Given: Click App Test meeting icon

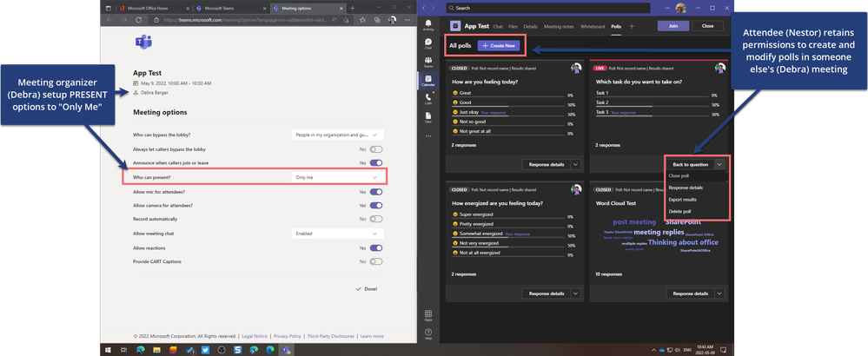Looking at the screenshot, I should (x=455, y=26).
